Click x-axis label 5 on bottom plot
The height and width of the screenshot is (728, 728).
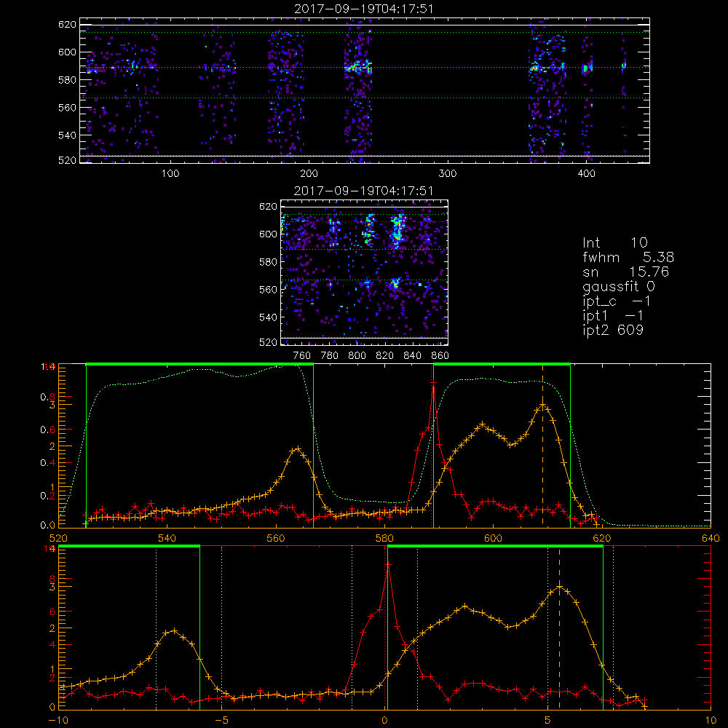(x=548, y=721)
